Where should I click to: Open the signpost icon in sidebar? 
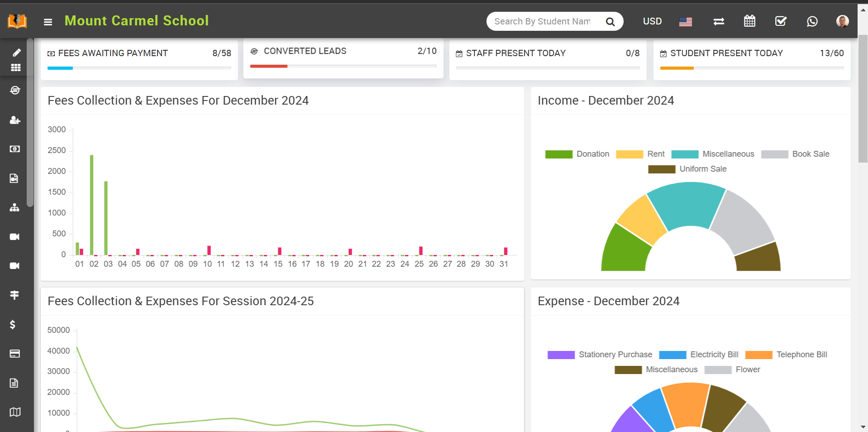tap(14, 295)
